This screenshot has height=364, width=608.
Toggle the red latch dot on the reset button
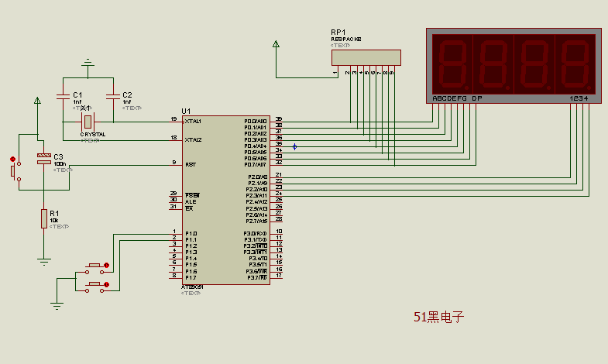pyautogui.click(x=12, y=159)
